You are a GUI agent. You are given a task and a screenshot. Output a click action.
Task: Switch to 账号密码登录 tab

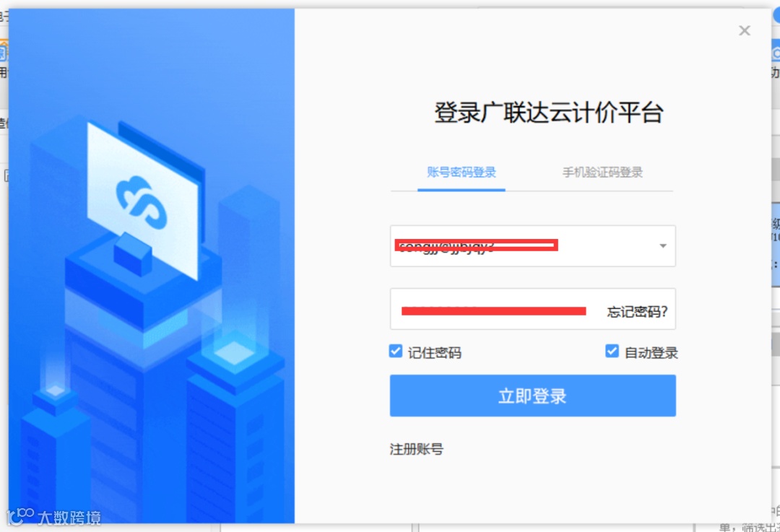click(x=461, y=173)
